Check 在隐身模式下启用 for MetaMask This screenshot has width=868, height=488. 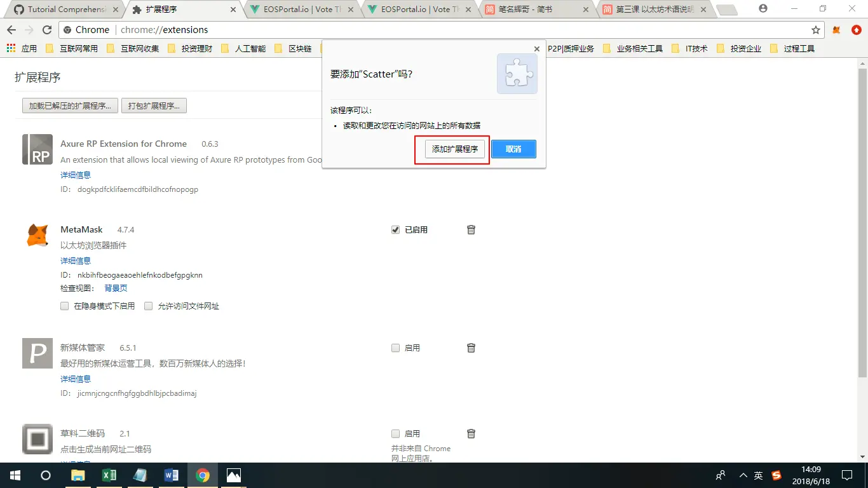click(x=64, y=306)
